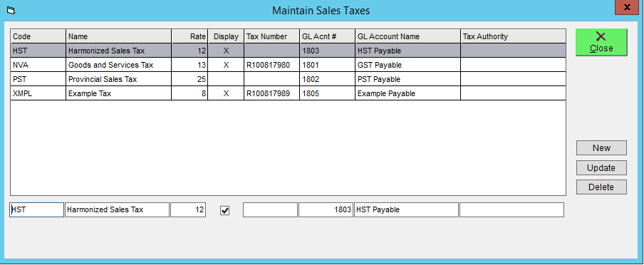Select the HST code cell
The width and height of the screenshot is (644, 265).
coord(38,51)
